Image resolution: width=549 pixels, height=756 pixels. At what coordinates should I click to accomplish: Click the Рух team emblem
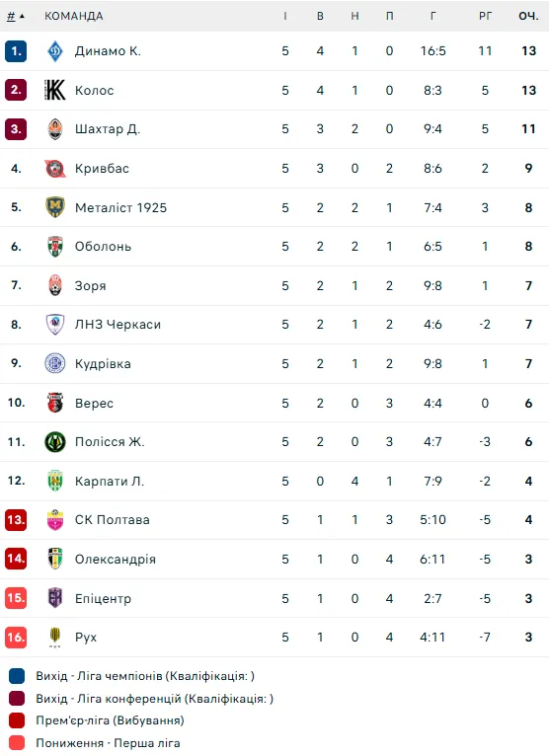pos(55,637)
